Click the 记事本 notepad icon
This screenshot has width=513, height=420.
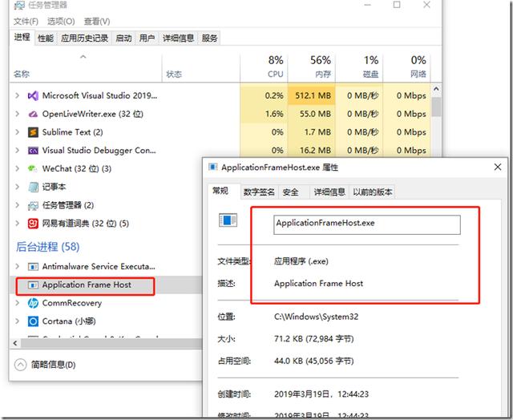33,187
